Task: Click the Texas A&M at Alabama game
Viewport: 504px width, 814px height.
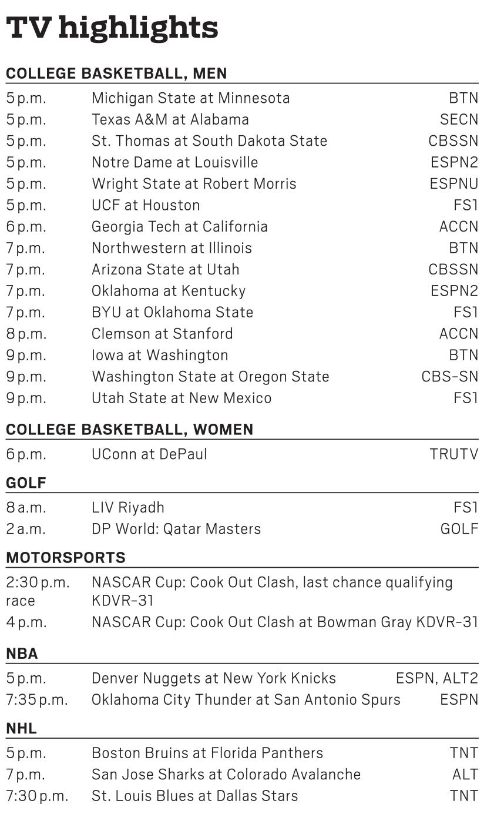Action: [170, 120]
